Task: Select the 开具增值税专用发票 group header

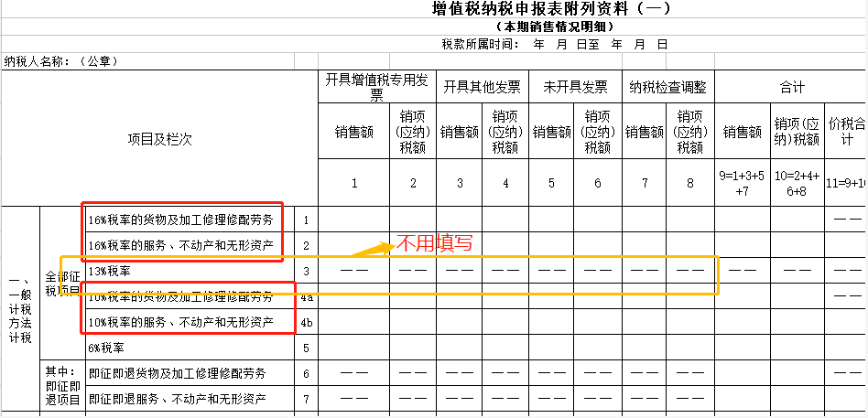Action: [x=377, y=87]
